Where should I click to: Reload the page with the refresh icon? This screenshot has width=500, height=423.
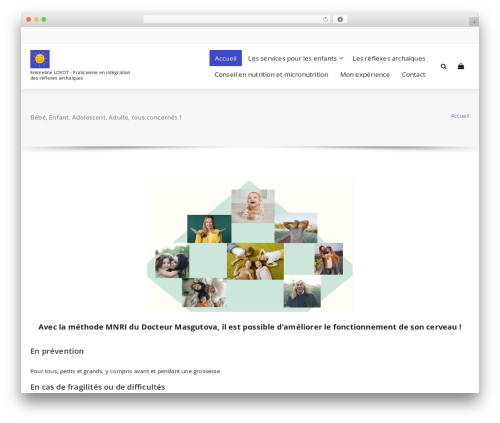pyautogui.click(x=325, y=19)
